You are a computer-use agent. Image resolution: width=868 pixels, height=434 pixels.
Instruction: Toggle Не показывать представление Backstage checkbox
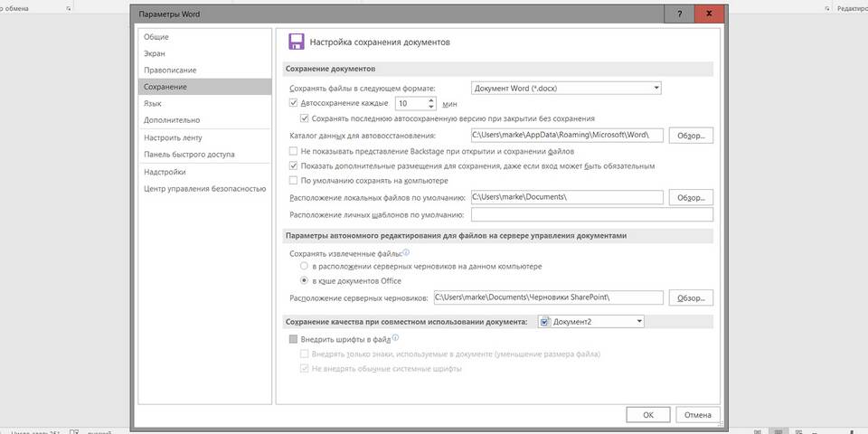[293, 151]
